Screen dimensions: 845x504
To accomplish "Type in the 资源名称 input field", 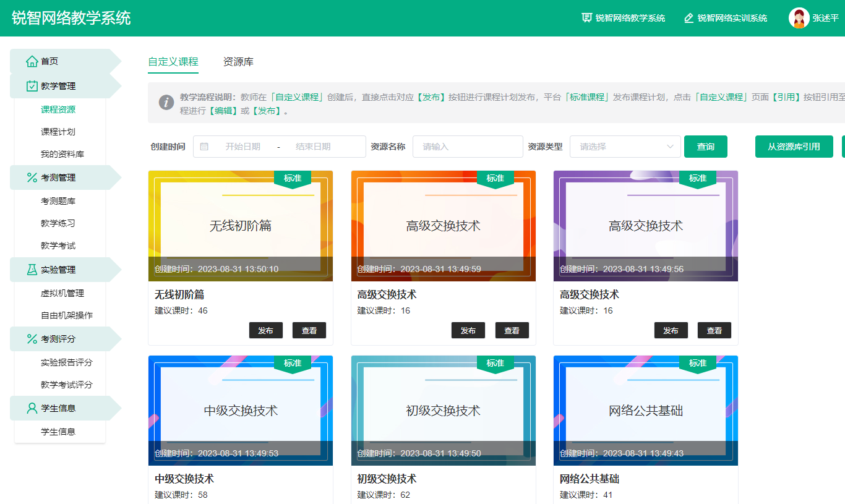I will [468, 147].
